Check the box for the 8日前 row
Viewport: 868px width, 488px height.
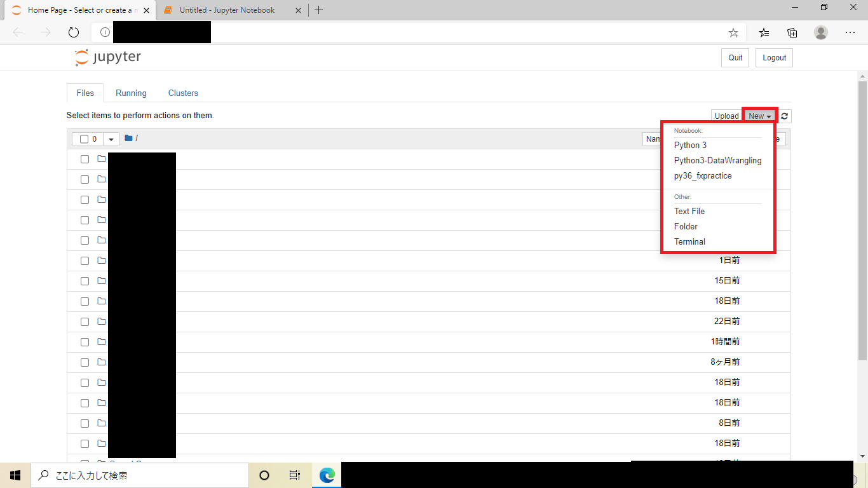(x=85, y=423)
